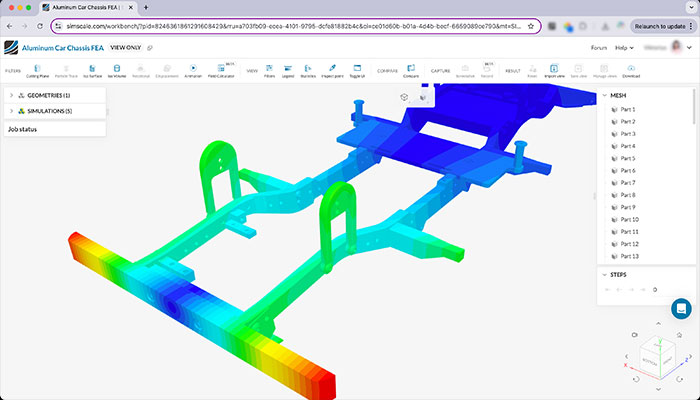Click the mesh list scrollbar
Screen dimensions: 700x400
tap(695, 106)
